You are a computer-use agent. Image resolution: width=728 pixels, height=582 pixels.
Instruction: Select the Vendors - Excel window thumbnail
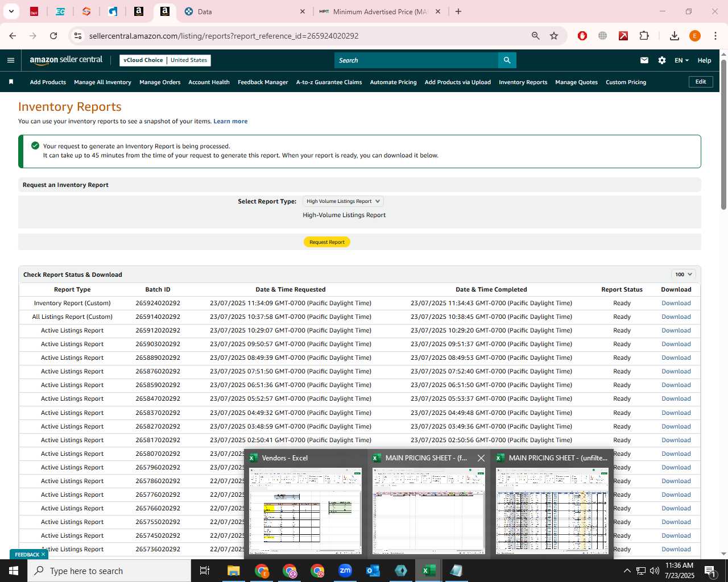click(305, 504)
